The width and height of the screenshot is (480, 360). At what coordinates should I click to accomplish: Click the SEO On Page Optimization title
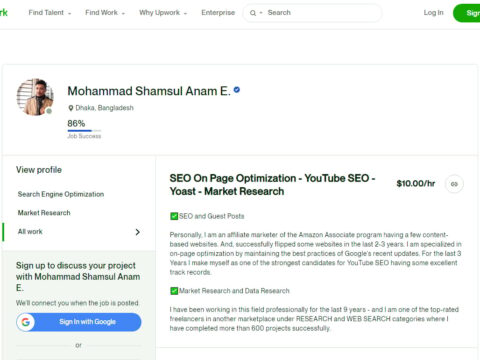tap(272, 185)
